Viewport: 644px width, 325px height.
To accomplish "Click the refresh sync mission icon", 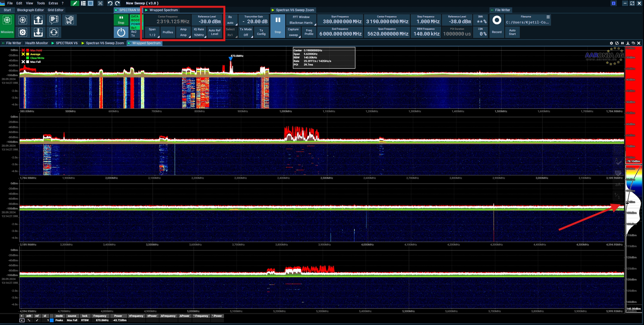I will (x=54, y=32).
